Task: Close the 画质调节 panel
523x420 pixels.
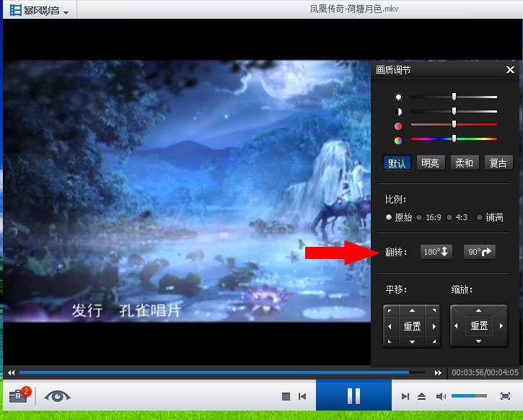Action: tap(510, 70)
